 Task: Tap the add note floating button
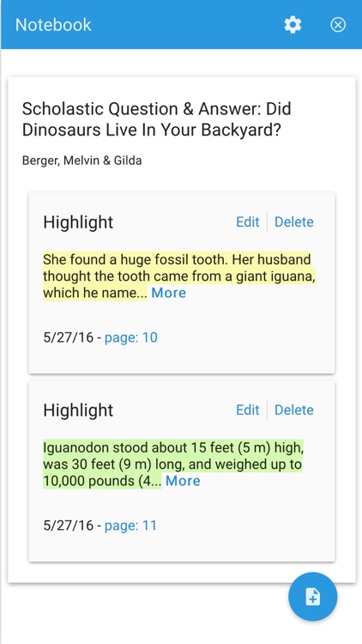point(313,597)
